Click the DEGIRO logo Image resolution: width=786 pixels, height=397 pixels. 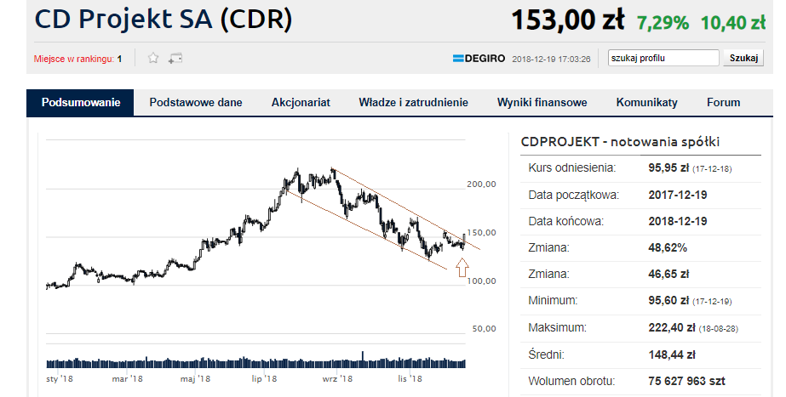click(479, 59)
